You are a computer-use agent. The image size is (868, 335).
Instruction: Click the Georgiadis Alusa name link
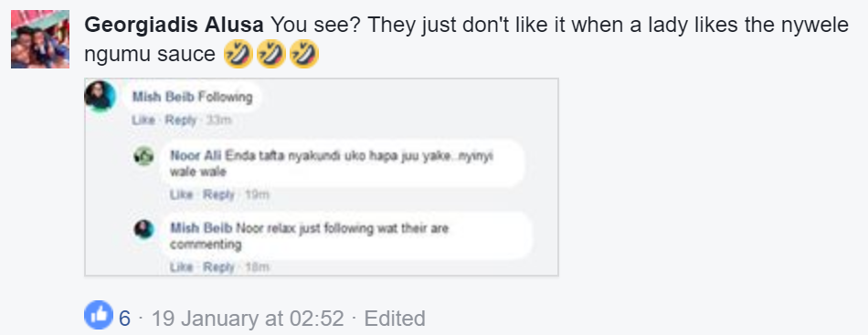pyautogui.click(x=175, y=26)
